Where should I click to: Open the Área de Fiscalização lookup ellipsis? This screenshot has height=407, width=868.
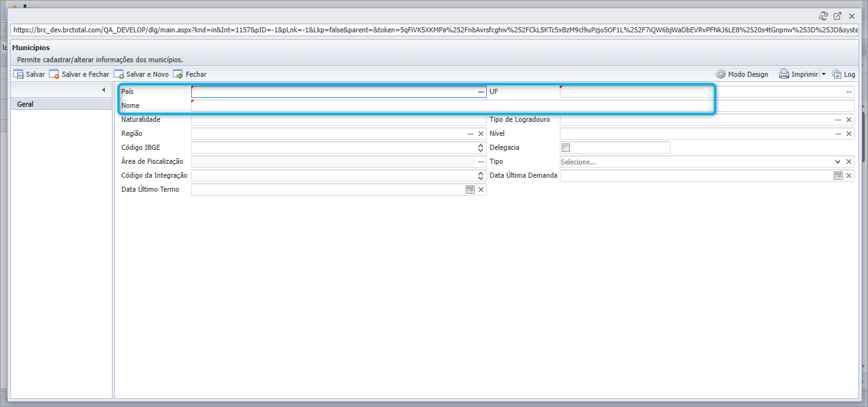(x=481, y=162)
